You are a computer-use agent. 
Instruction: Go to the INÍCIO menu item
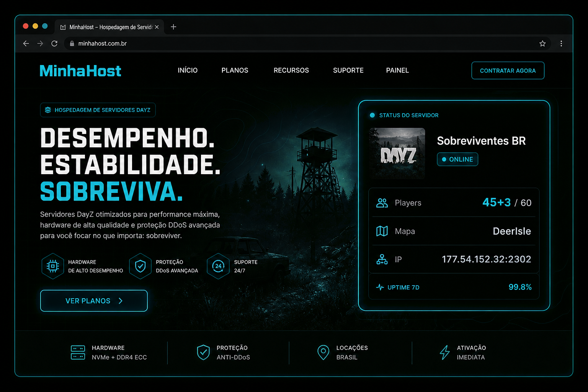coord(188,70)
